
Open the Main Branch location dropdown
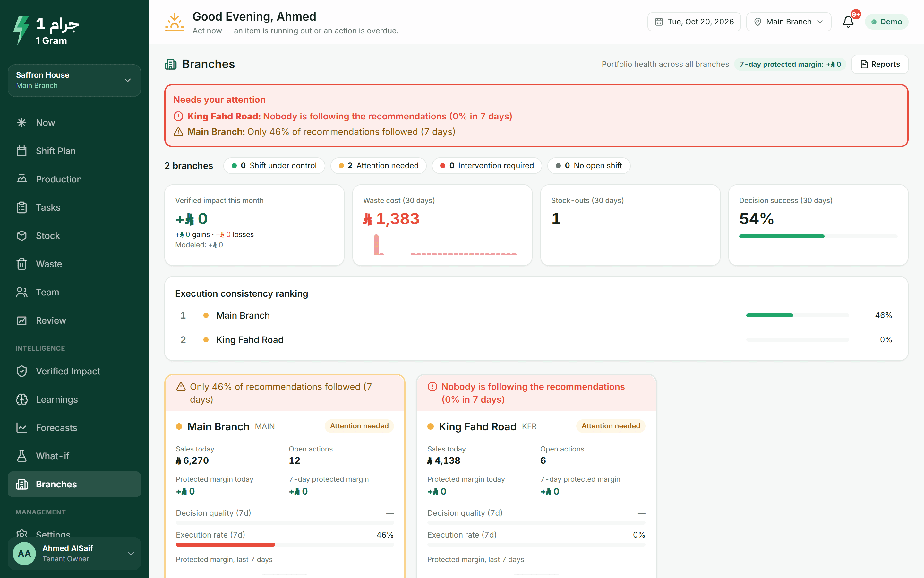pyautogui.click(x=789, y=22)
